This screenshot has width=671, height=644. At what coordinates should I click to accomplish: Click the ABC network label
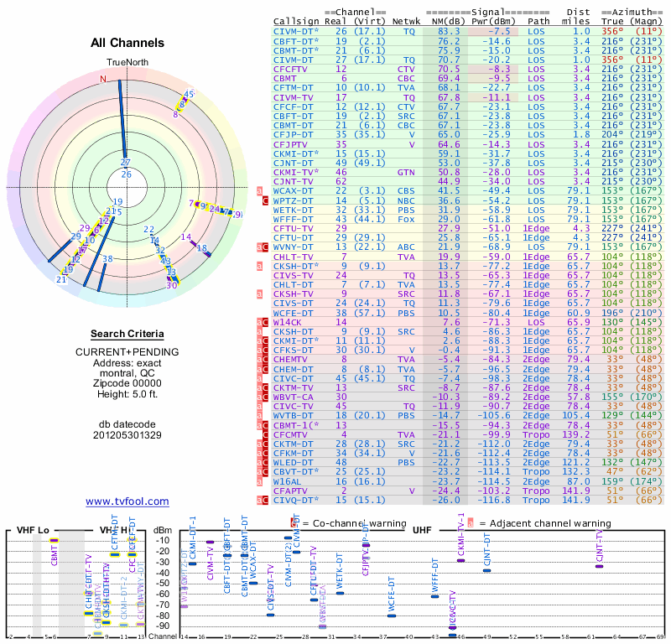[406, 247]
